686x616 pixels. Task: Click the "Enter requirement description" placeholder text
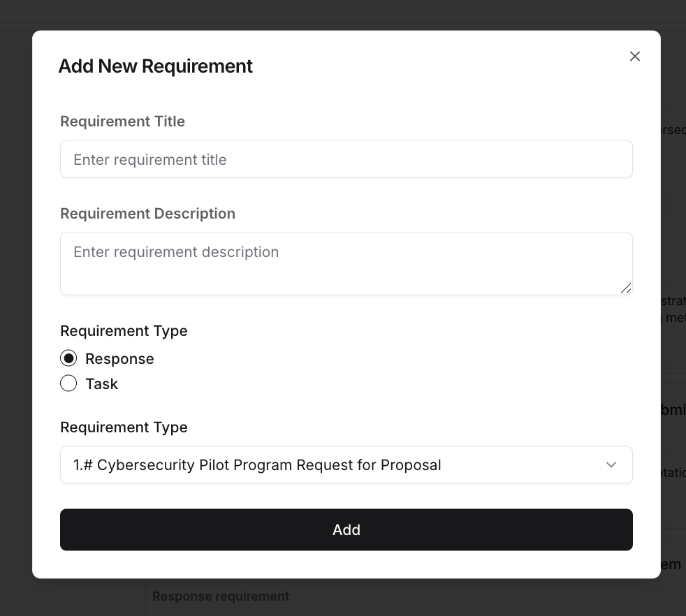tap(176, 252)
